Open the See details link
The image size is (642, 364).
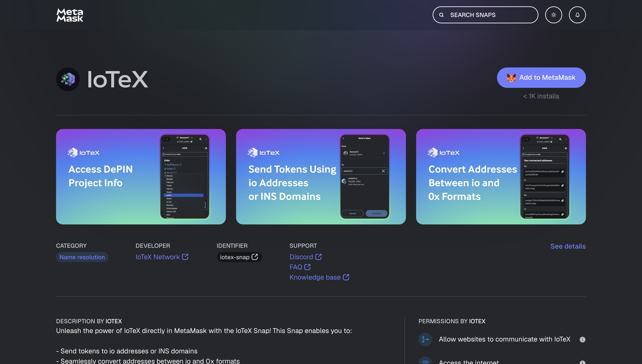[568, 246]
